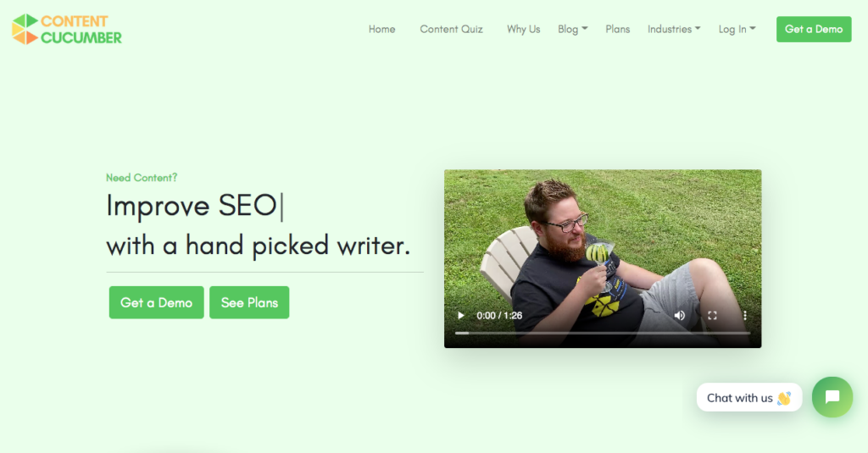Screen dimensions: 868x453
Task: Open the Why Us page
Action: pyautogui.click(x=523, y=30)
